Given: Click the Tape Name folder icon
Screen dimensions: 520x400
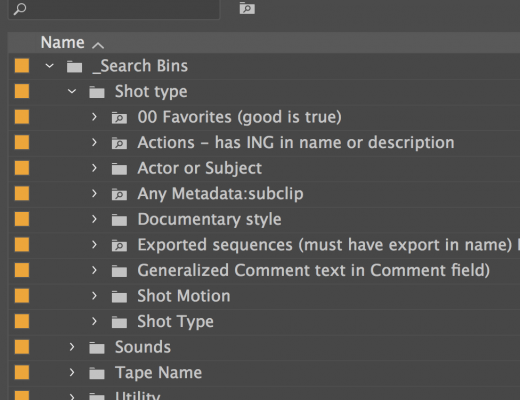Looking at the screenshot, I should (x=97, y=373).
